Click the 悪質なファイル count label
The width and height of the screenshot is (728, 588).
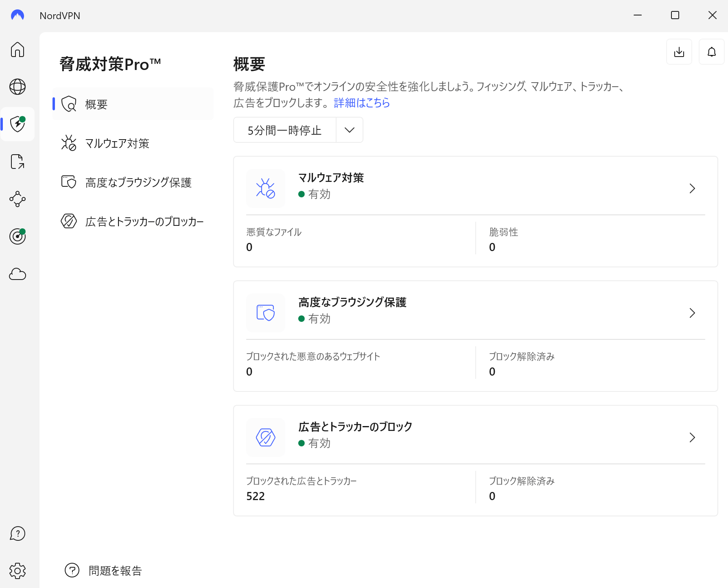pyautogui.click(x=274, y=232)
